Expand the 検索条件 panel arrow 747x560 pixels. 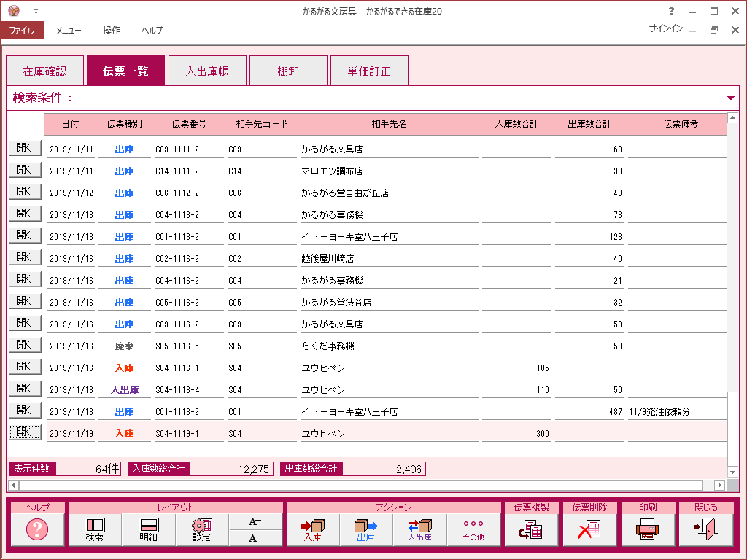731,98
